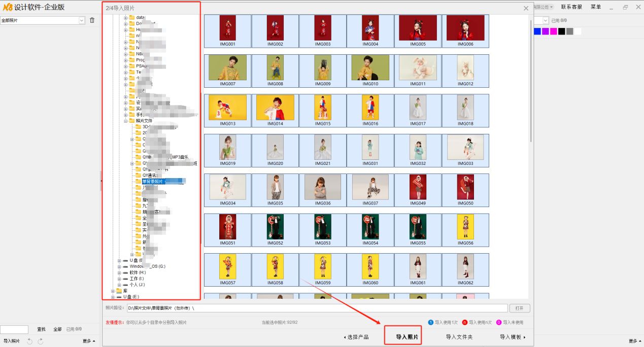Image resolution: width=644 pixels, height=347 pixels.
Task: Select the highlighted 单背景照片 folder
Action: click(x=163, y=181)
